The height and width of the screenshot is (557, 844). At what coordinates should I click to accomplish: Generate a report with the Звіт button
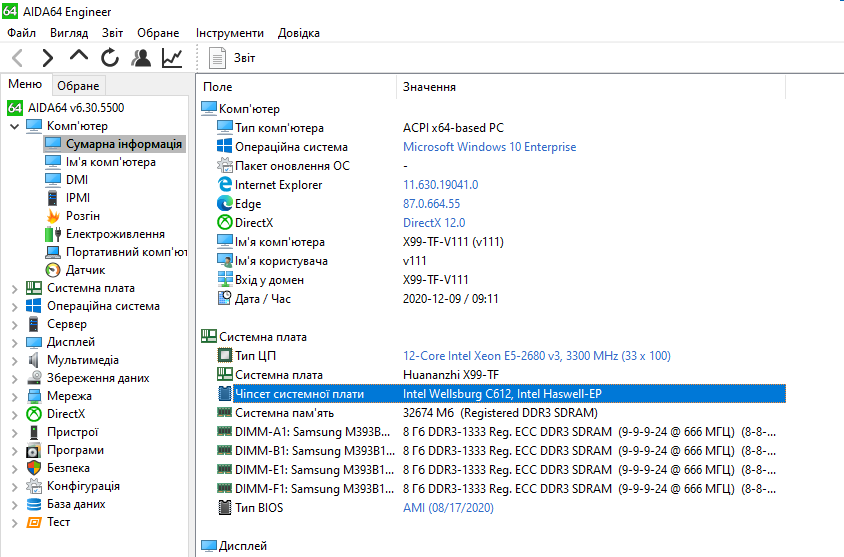tap(232, 58)
